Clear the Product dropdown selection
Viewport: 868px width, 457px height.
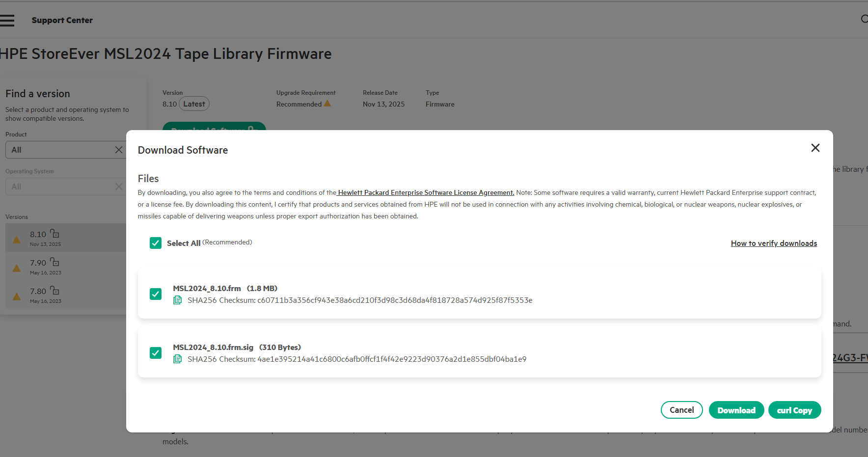pos(118,150)
